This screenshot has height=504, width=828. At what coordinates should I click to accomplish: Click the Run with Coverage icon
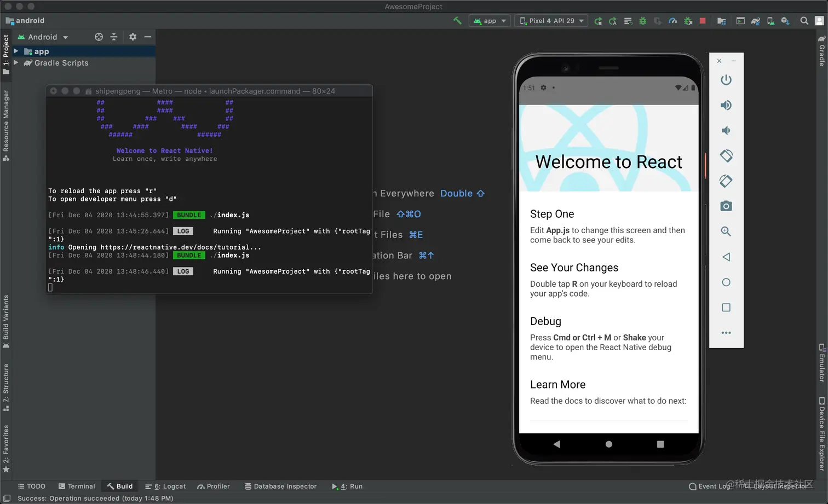click(x=658, y=21)
